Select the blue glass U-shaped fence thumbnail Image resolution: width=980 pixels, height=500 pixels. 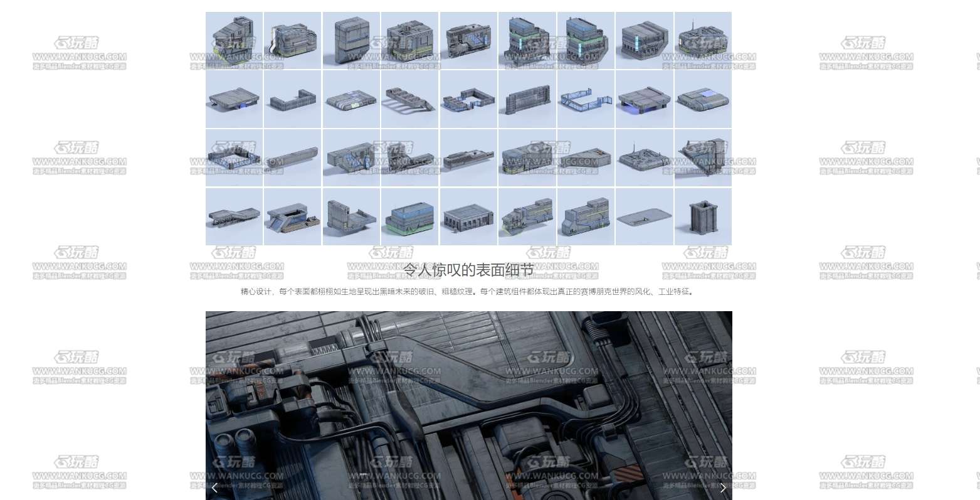(x=586, y=99)
